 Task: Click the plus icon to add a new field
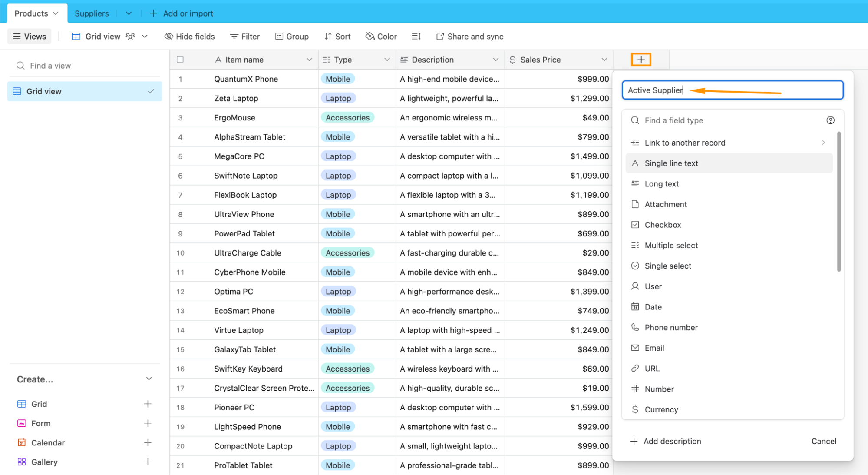coord(641,60)
